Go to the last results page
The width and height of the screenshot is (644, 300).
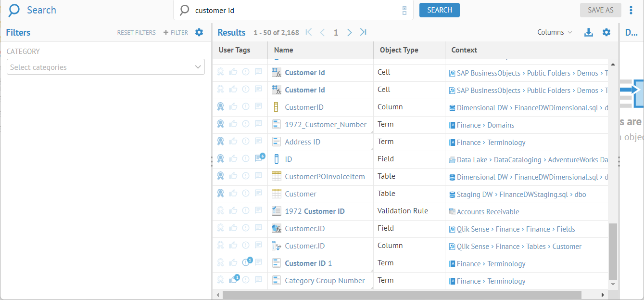pyautogui.click(x=363, y=32)
